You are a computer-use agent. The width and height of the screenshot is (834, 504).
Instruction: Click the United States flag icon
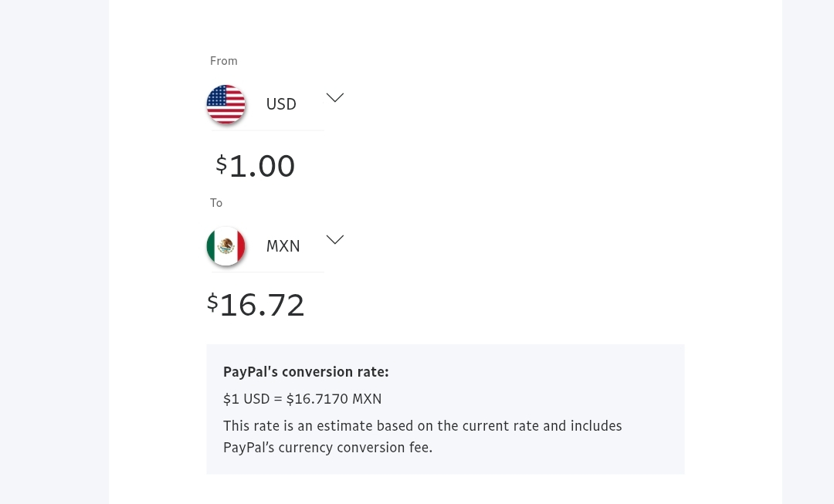point(225,103)
